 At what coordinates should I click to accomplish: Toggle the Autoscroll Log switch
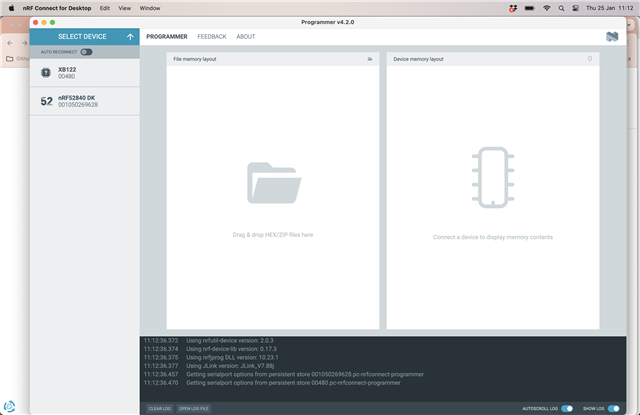[567, 408]
